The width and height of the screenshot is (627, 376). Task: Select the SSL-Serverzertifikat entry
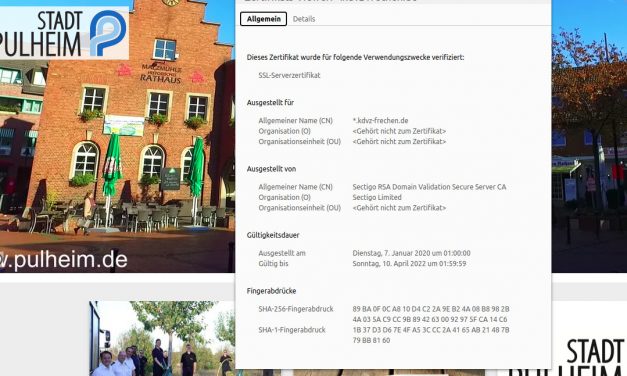[x=289, y=75]
